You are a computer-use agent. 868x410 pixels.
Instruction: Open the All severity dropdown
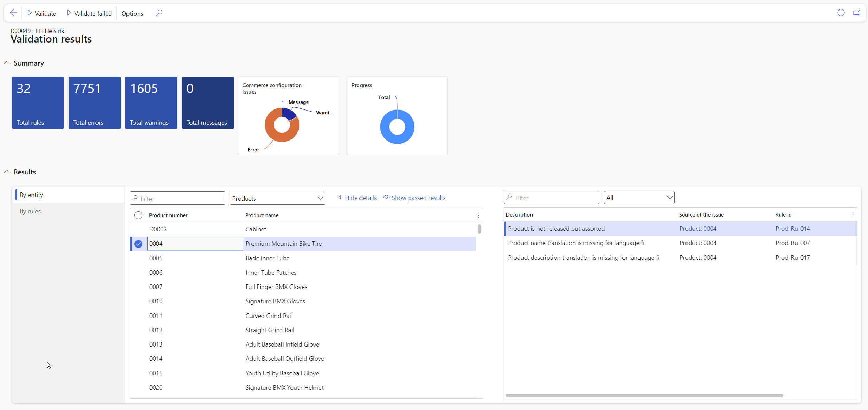(639, 197)
